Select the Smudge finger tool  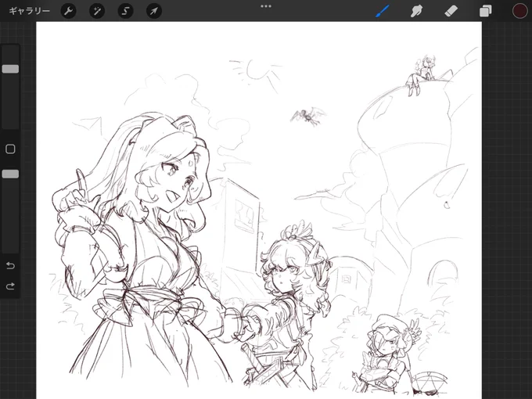point(417,11)
